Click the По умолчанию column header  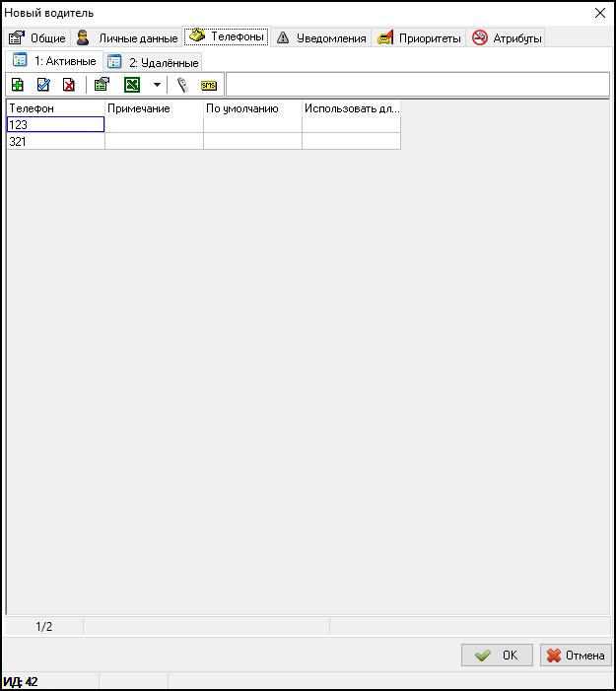pyautogui.click(x=252, y=108)
